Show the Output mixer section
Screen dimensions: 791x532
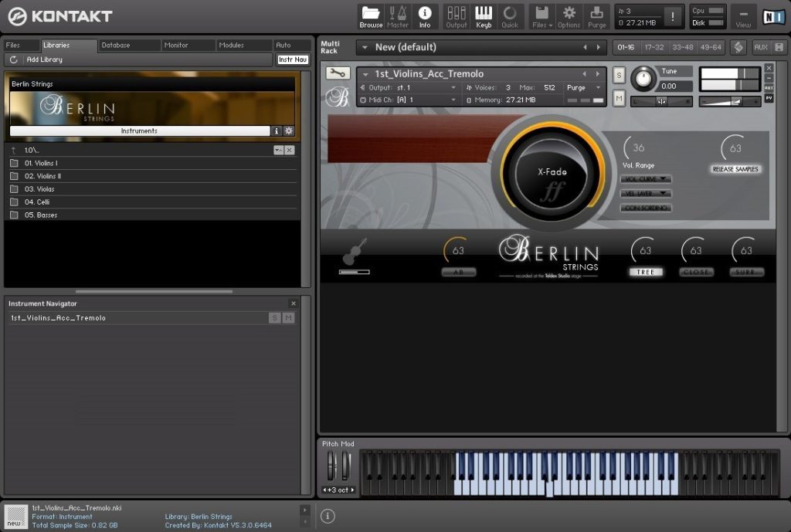pos(457,16)
